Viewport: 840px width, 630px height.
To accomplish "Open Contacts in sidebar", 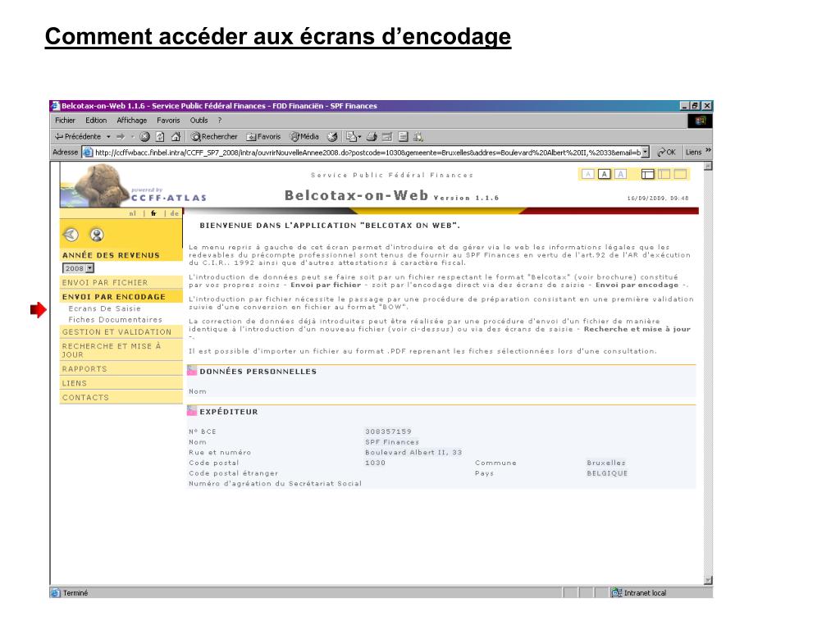I will click(121, 398).
